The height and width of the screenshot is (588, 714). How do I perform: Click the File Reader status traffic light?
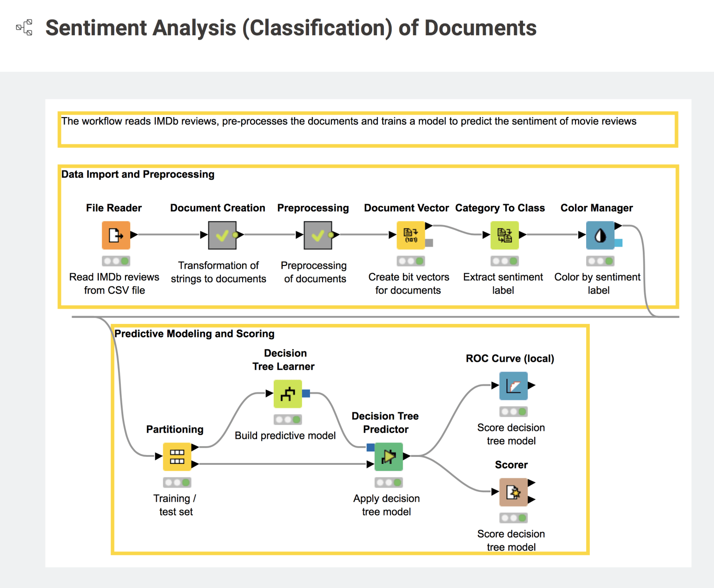click(116, 261)
